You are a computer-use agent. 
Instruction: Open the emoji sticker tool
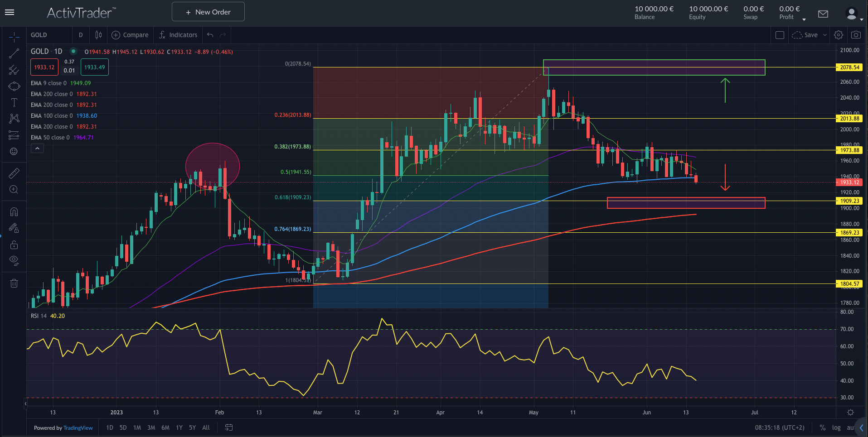click(x=14, y=152)
